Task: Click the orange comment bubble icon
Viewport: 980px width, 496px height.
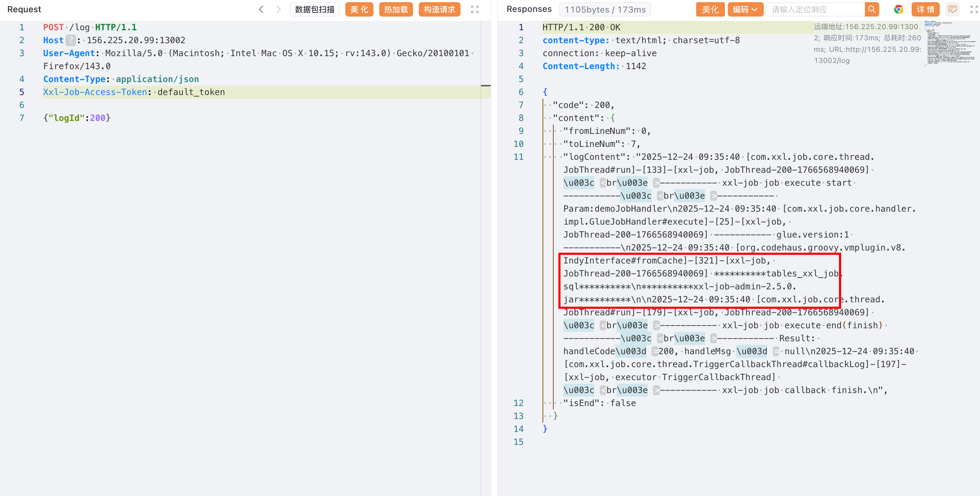Action: click(952, 9)
